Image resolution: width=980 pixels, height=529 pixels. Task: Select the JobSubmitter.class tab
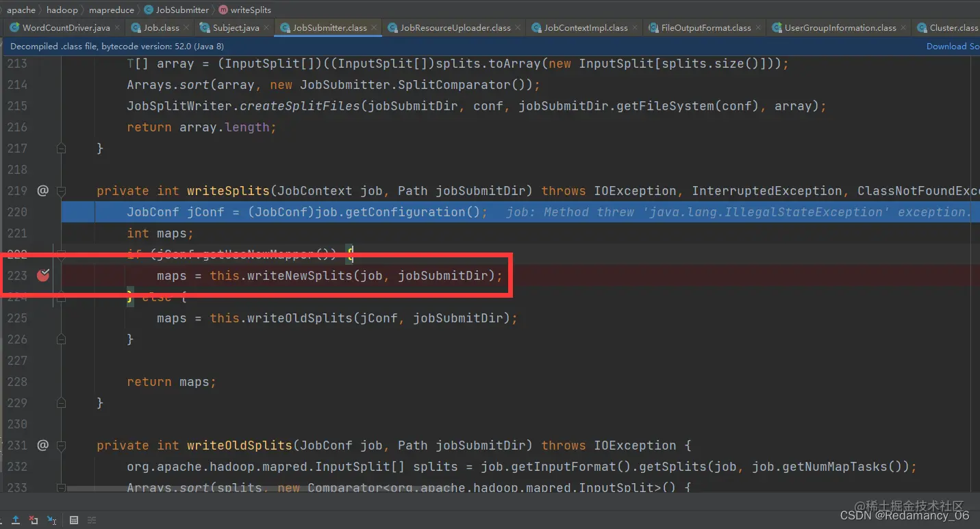tap(329, 28)
